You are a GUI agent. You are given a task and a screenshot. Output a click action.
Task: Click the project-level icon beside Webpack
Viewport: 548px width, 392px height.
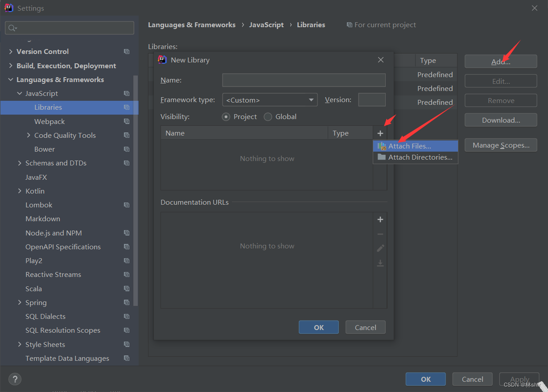(127, 121)
